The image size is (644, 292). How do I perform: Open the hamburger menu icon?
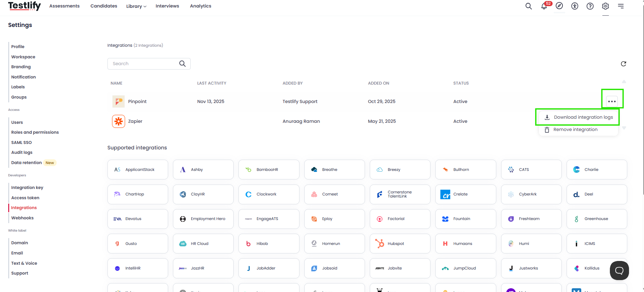pyautogui.click(x=621, y=6)
